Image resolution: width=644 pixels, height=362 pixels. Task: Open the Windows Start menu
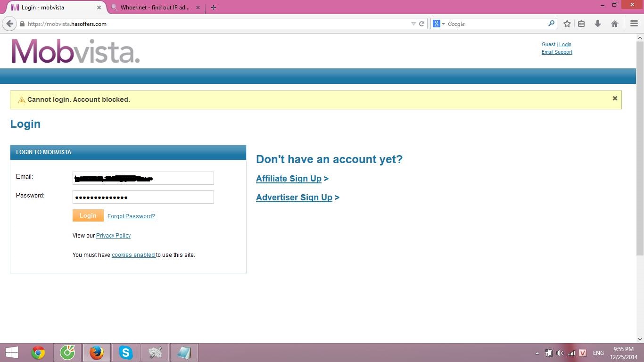pos(11,353)
